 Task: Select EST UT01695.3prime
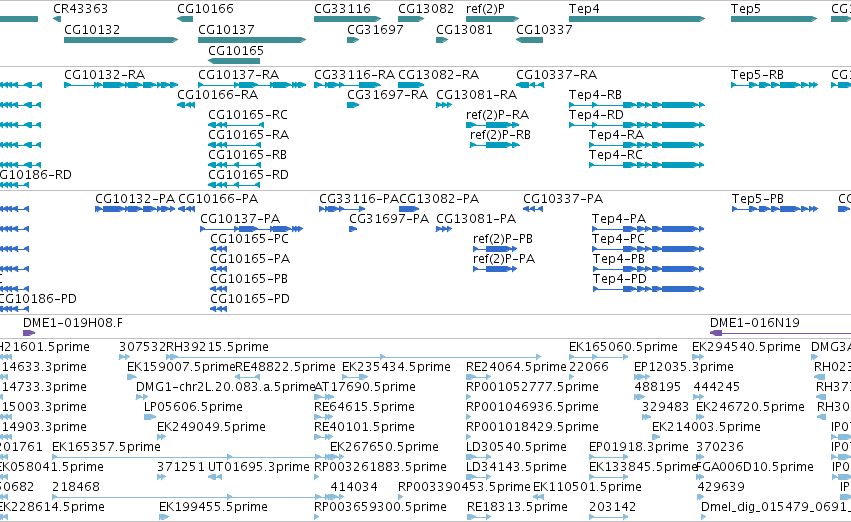tap(215, 478)
